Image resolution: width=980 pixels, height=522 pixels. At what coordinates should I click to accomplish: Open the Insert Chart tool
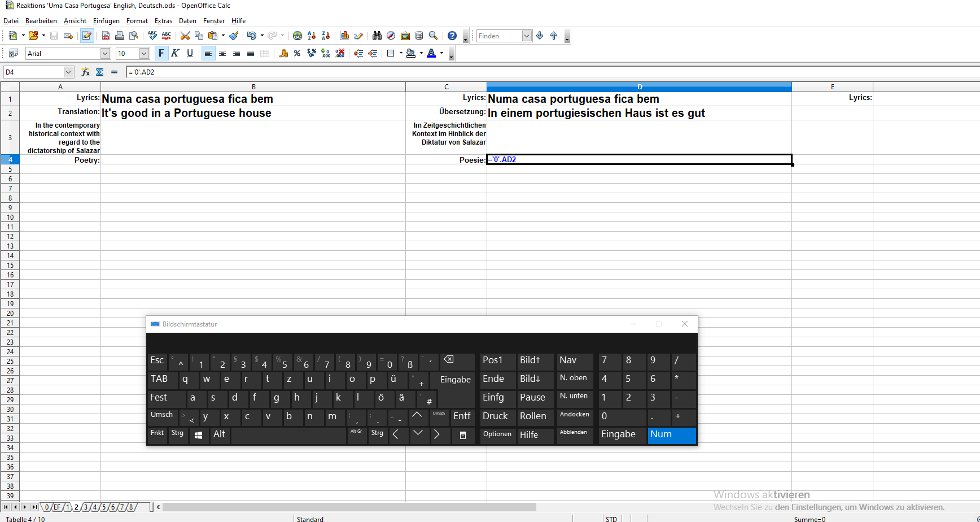point(344,36)
